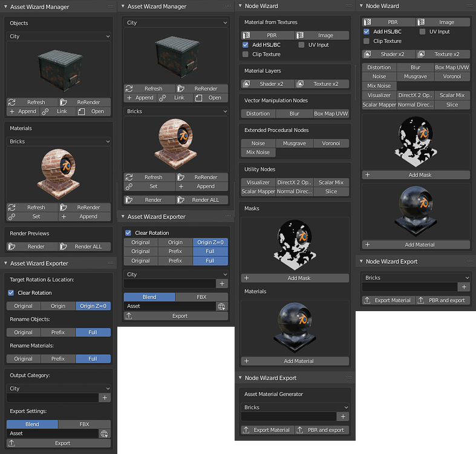Screen dimensions: 476x454
Task: Open the City dropdown under Output Category
Action: (x=59, y=389)
